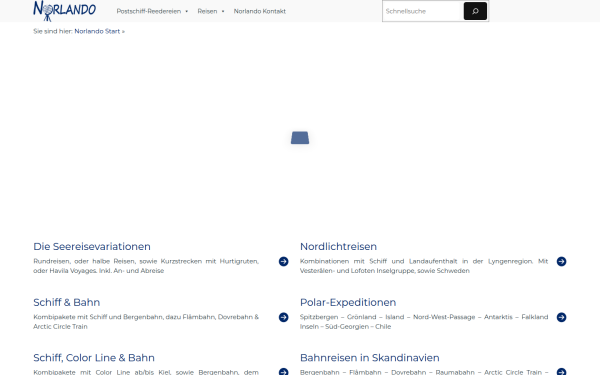Open arrow icon for Die Seereisevariationen

284,261
